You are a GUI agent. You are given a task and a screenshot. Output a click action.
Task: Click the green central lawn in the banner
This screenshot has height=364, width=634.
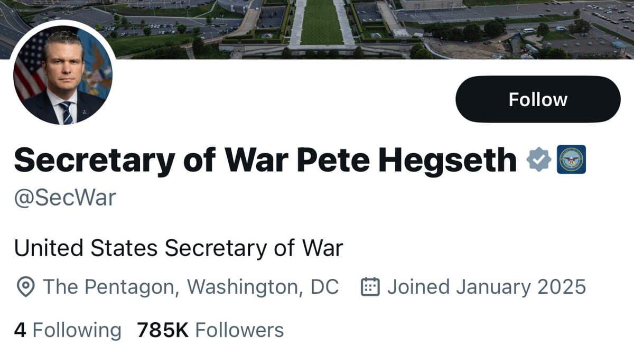pyautogui.click(x=321, y=24)
